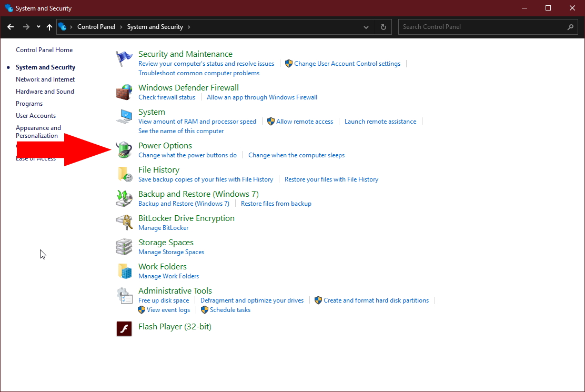
Task: Expand the address bar previous locations dropdown
Action: tap(366, 27)
